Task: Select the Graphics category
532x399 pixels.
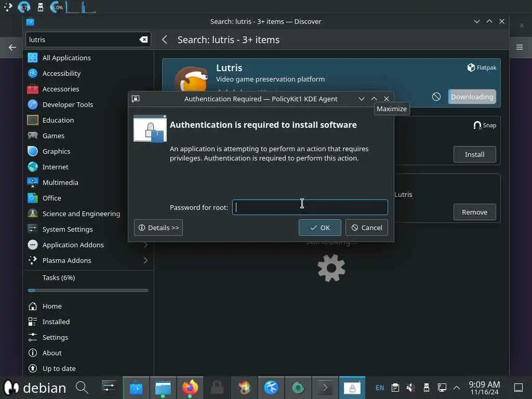Action: (88, 151)
